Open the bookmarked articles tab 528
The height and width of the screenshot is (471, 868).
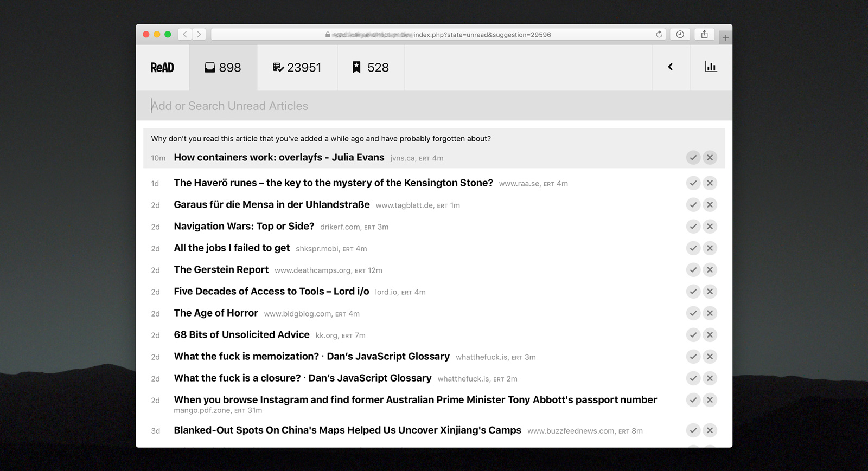[371, 68]
